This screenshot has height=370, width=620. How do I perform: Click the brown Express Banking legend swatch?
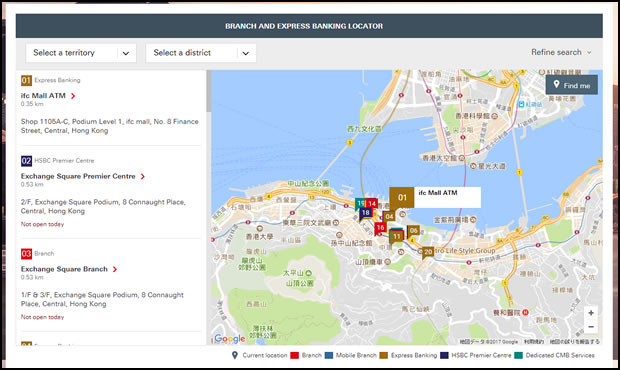click(x=384, y=355)
